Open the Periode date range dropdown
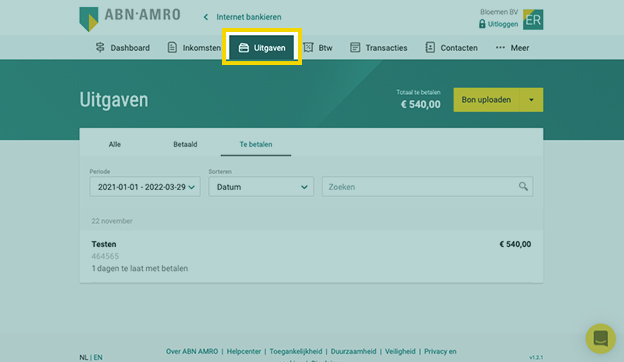 (x=145, y=187)
